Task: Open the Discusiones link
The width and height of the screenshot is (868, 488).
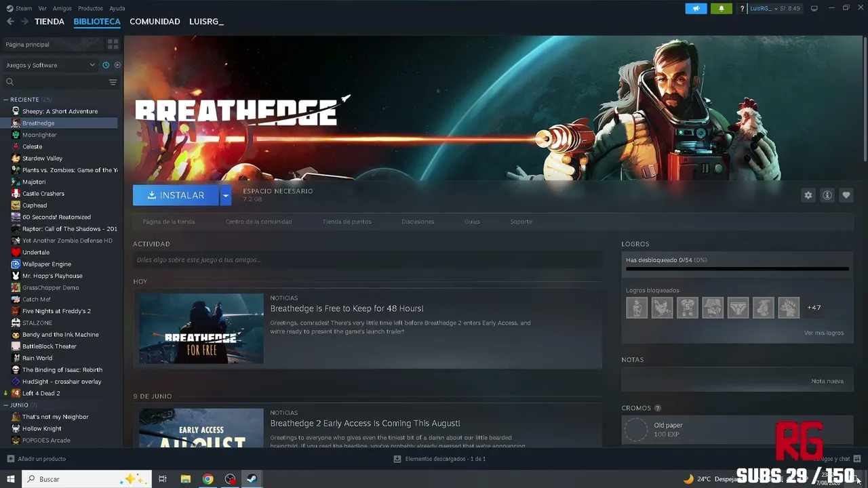Action: click(x=418, y=222)
